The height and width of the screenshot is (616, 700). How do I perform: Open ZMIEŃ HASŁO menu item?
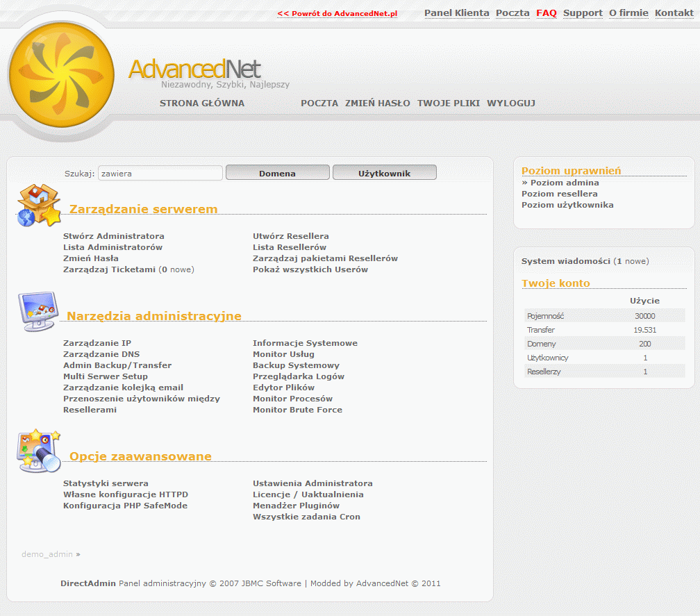(378, 103)
